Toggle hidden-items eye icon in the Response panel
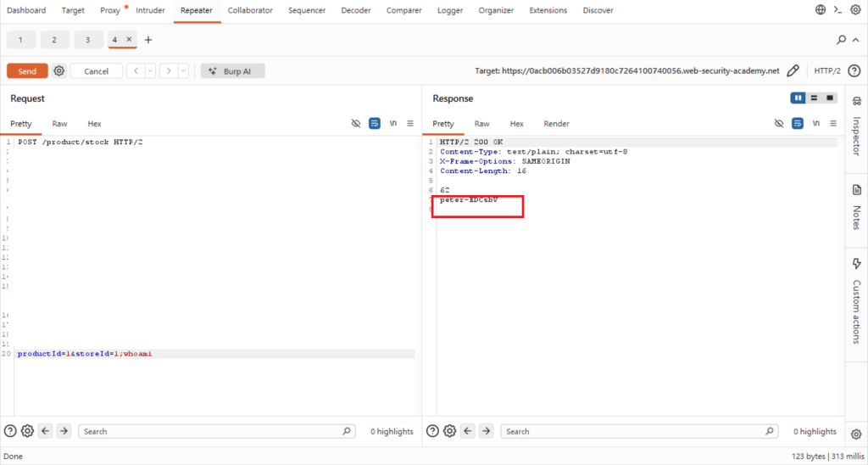868x465 pixels. [779, 123]
